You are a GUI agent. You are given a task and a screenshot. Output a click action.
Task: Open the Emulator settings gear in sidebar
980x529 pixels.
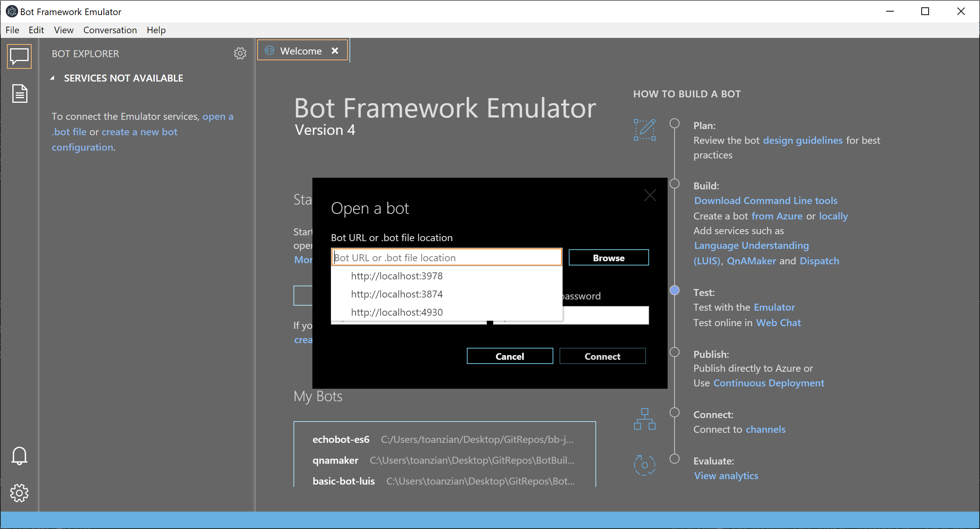click(19, 493)
